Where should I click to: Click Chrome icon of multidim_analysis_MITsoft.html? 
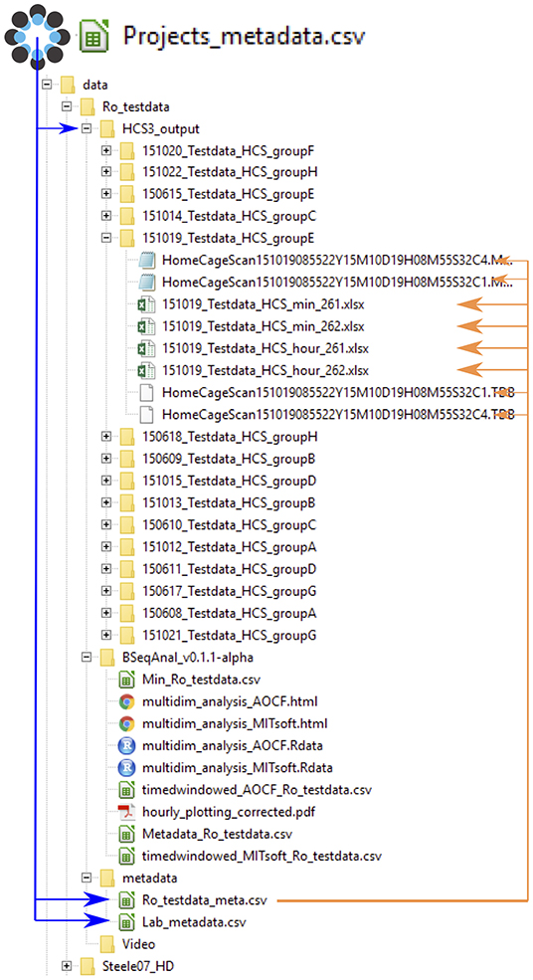pyautogui.click(x=127, y=723)
